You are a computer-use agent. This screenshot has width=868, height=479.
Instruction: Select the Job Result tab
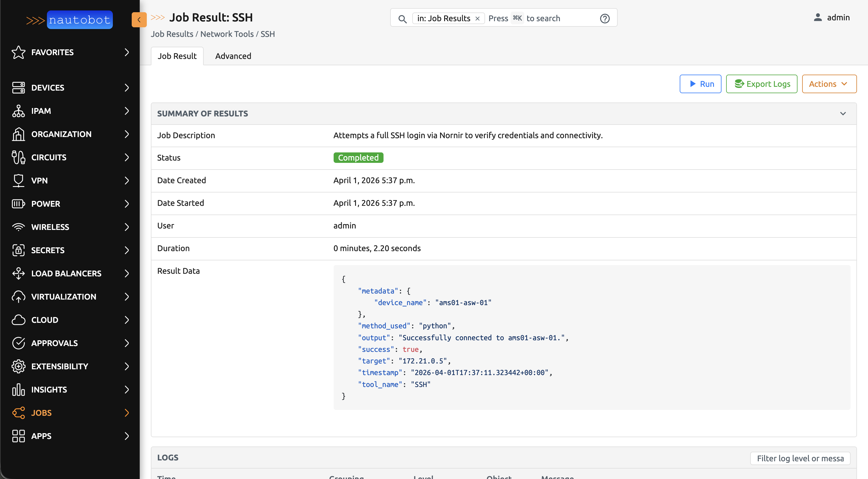point(177,56)
